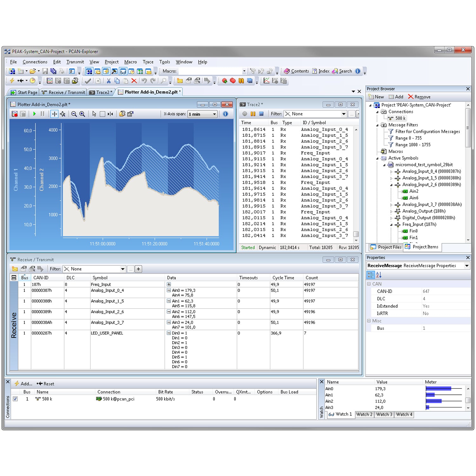Screen dimensions: 476x476
Task: Click the red circle record icon in main toolbar
Action: [x=233, y=81]
